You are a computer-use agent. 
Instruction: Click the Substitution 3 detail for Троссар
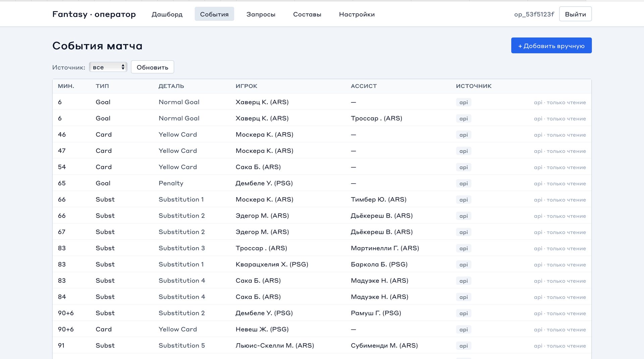click(x=181, y=248)
